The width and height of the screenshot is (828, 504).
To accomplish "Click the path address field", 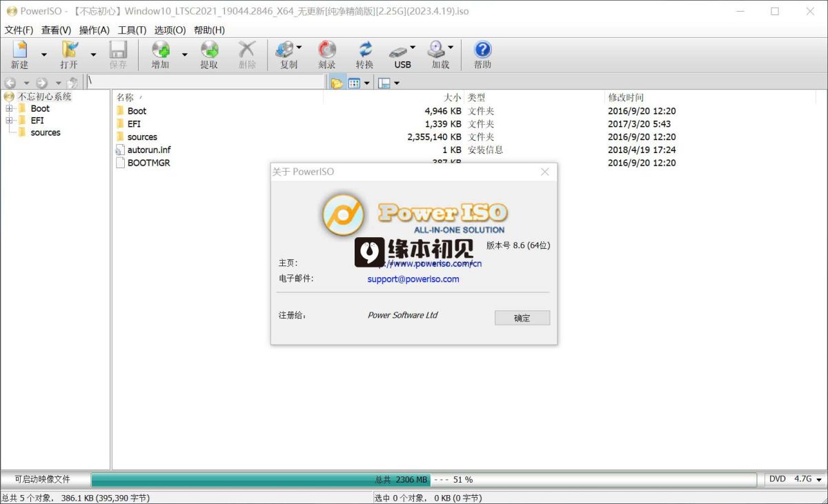I will pos(206,82).
